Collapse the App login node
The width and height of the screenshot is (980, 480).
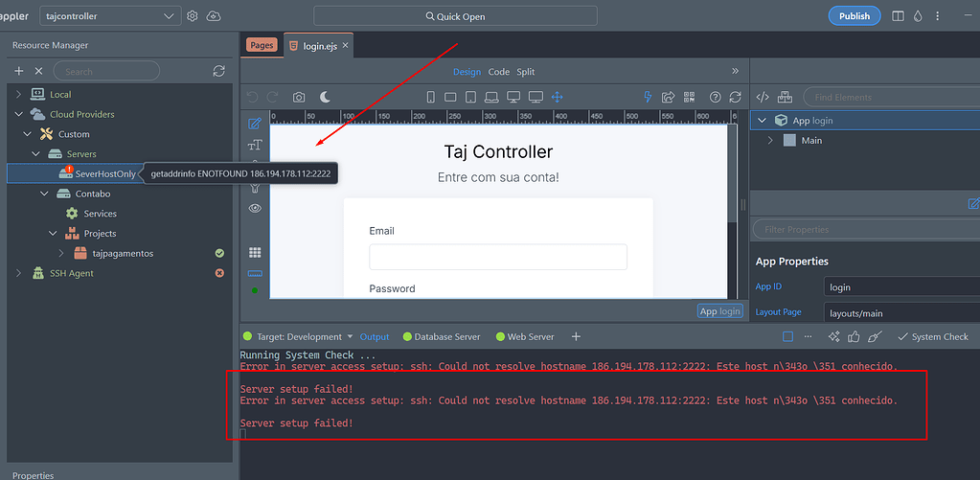pyautogui.click(x=762, y=121)
